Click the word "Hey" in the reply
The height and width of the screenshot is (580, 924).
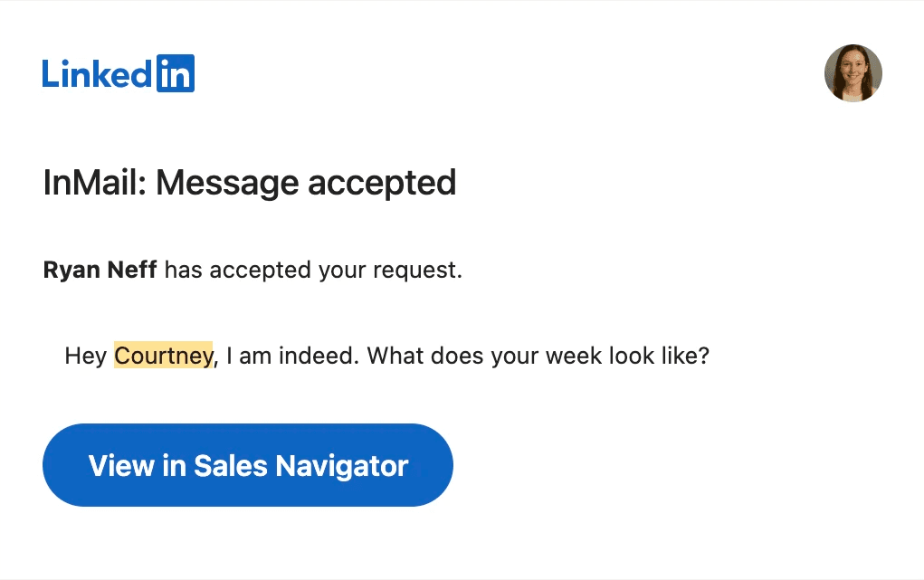pos(86,356)
